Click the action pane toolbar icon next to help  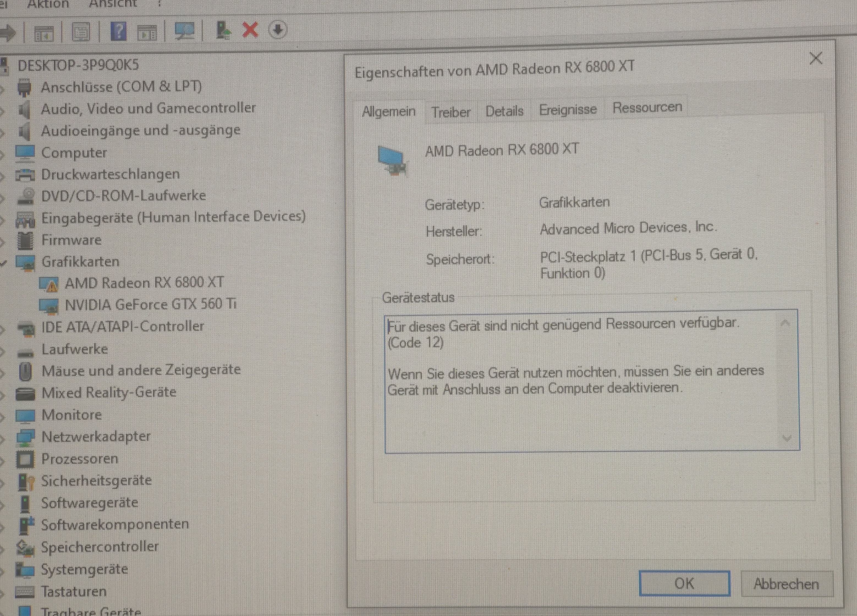(x=147, y=33)
